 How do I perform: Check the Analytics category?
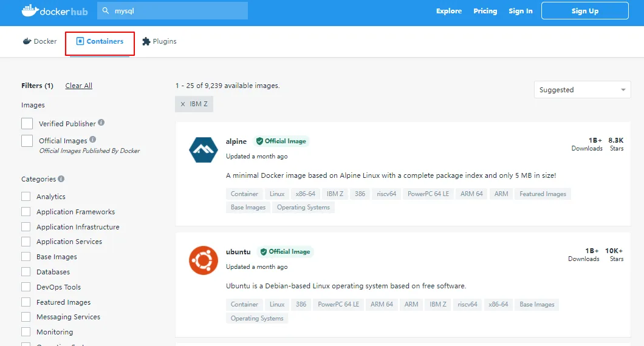(26, 196)
